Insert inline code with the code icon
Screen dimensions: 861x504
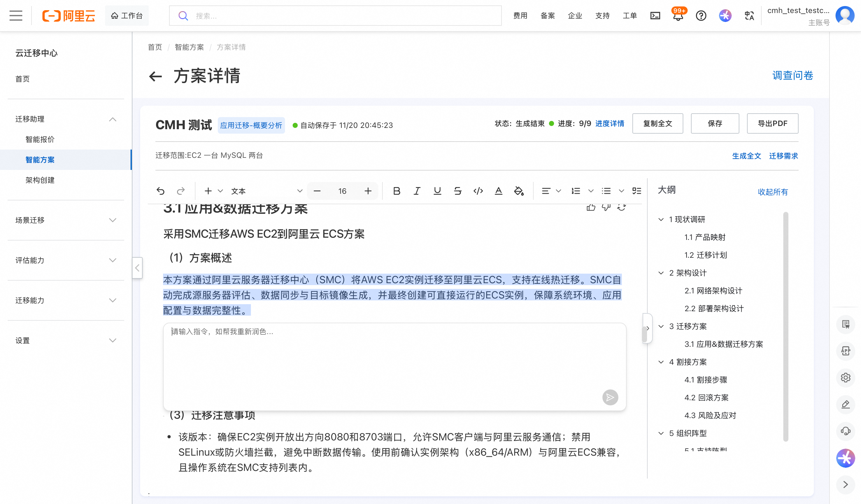coord(478,191)
